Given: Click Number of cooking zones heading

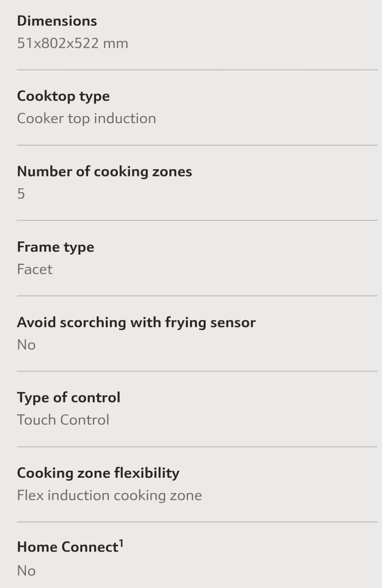Looking at the screenshot, I should (104, 172).
